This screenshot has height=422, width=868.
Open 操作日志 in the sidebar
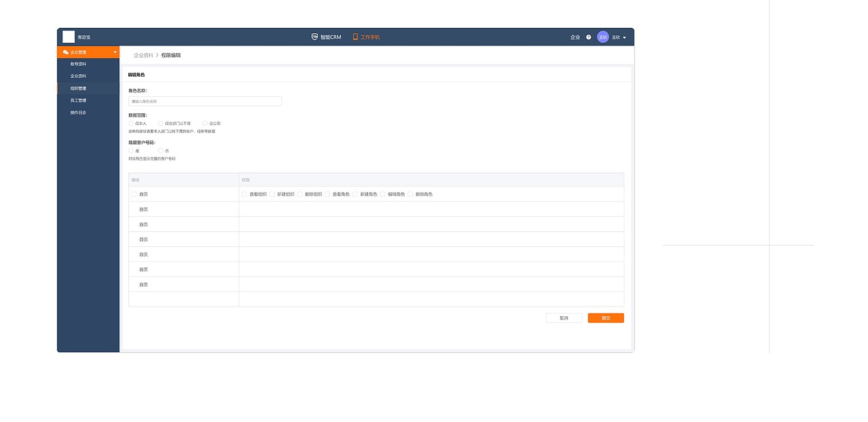pos(88,113)
